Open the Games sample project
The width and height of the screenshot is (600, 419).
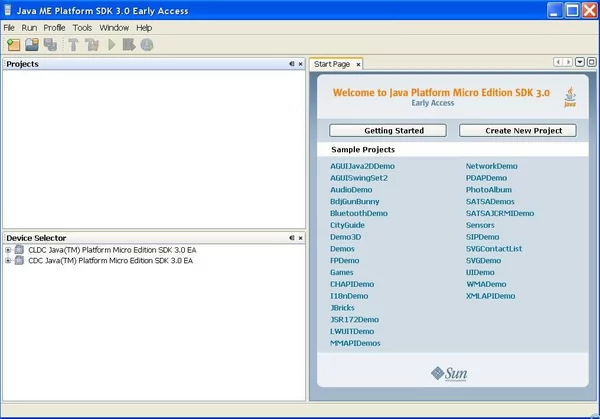tap(342, 272)
